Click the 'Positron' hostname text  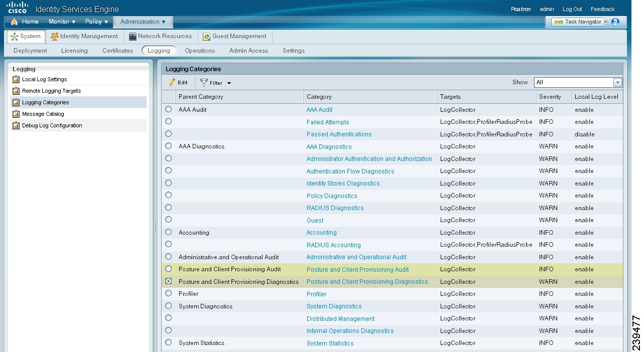(x=521, y=9)
